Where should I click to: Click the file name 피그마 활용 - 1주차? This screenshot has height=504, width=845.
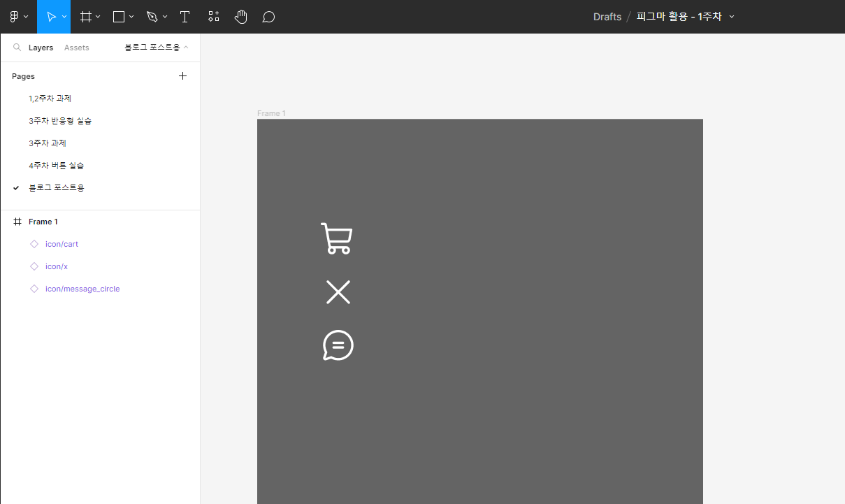[679, 17]
